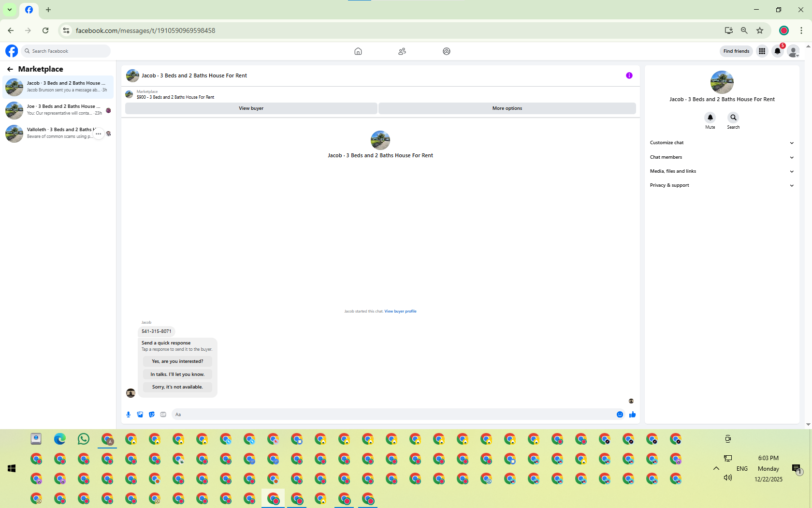Image resolution: width=812 pixels, height=508 pixels.
Task: Show hidden system tray icons
Action: pyautogui.click(x=716, y=468)
